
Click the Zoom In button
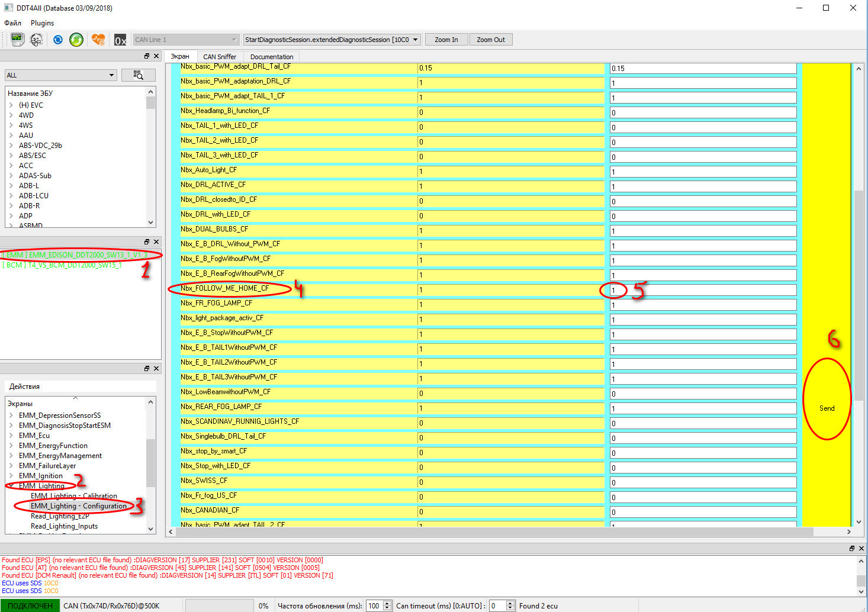pos(446,40)
